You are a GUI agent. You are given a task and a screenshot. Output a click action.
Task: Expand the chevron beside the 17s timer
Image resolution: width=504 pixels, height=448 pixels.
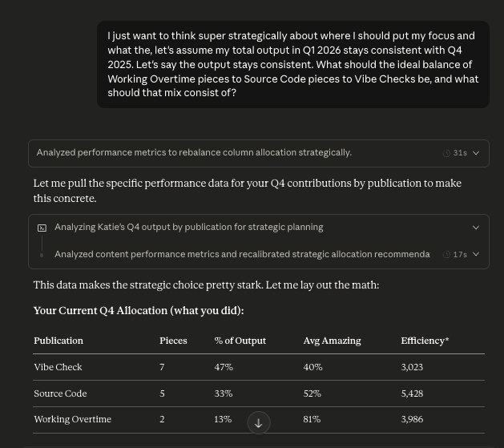[x=476, y=255]
